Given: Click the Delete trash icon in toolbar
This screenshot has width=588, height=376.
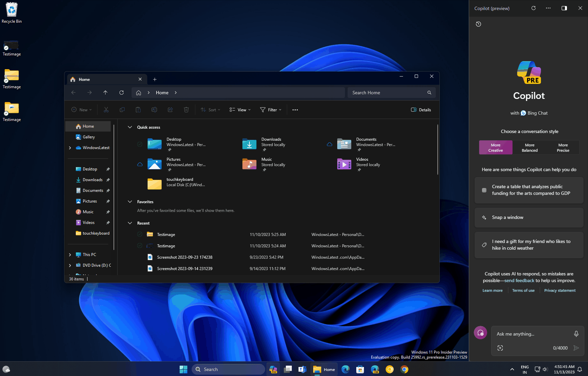Looking at the screenshot, I should (186, 110).
